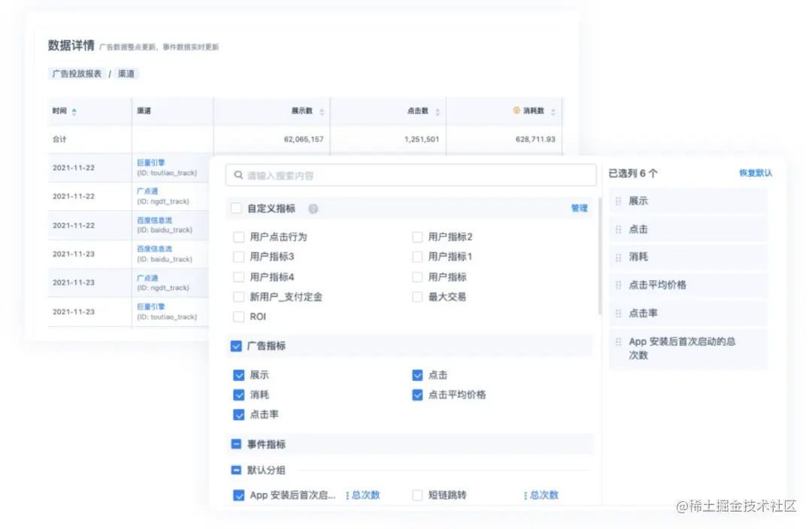
Task: Uncheck the 点击 metric checkbox
Action: point(417,375)
